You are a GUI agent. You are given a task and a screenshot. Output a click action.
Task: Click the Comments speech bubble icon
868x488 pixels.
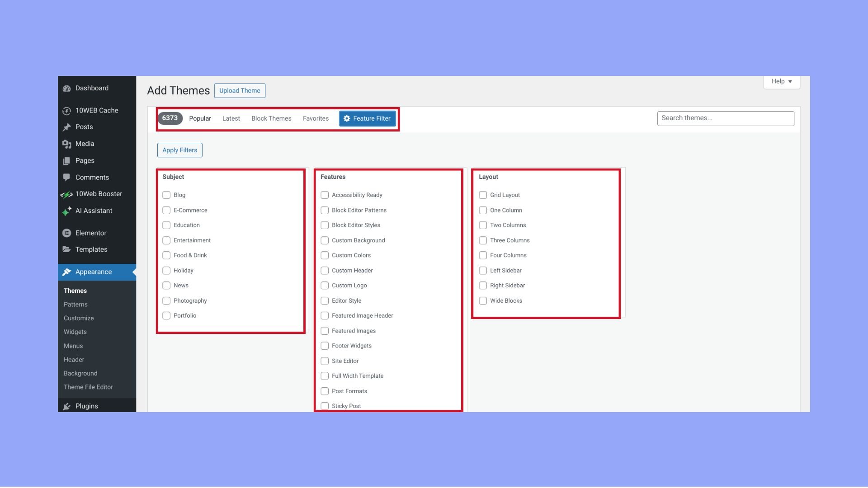(67, 177)
